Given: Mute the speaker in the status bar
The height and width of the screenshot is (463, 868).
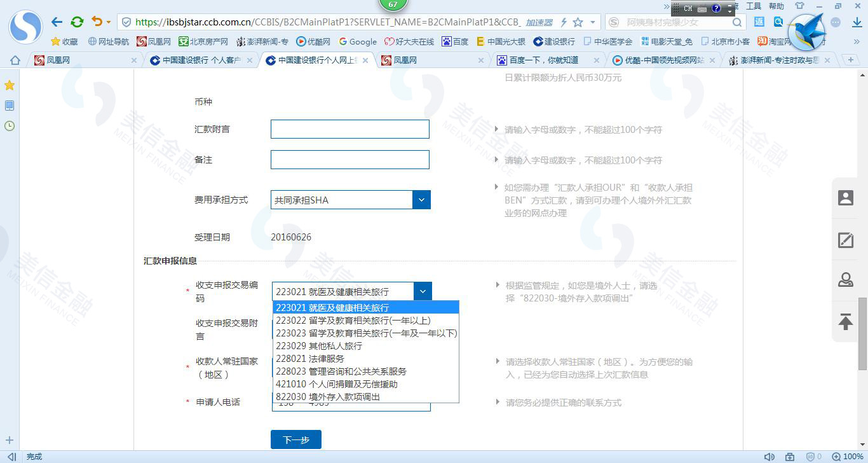Looking at the screenshot, I should (770, 456).
